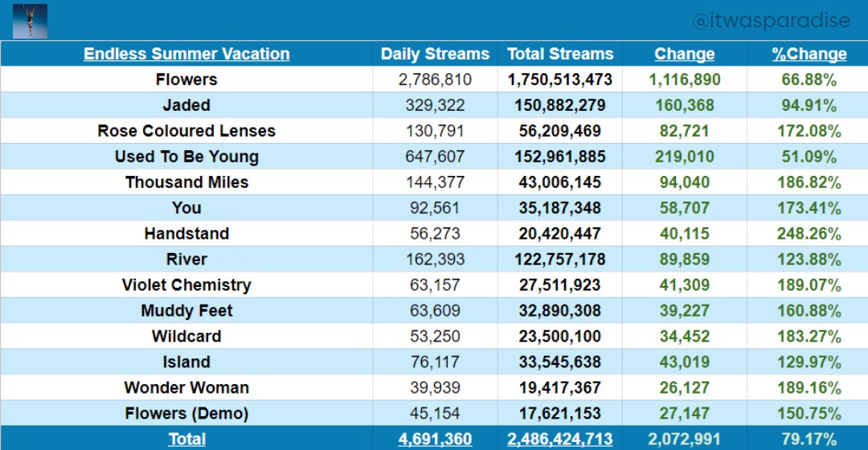
Task: Click the 186.82% change cell
Action: [809, 182]
